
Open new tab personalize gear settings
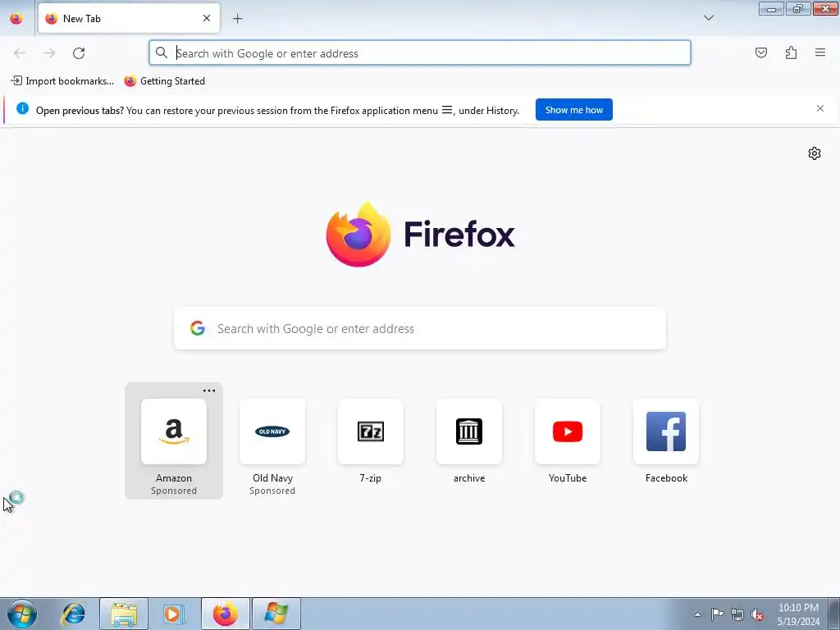point(814,153)
